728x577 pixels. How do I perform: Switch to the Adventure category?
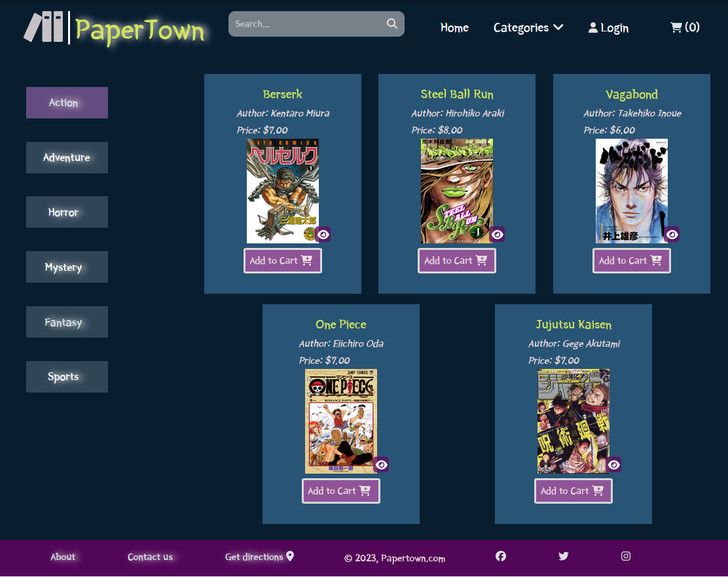67,158
